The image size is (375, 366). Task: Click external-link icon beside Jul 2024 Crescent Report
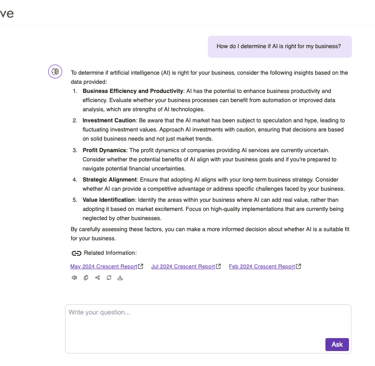218,266
